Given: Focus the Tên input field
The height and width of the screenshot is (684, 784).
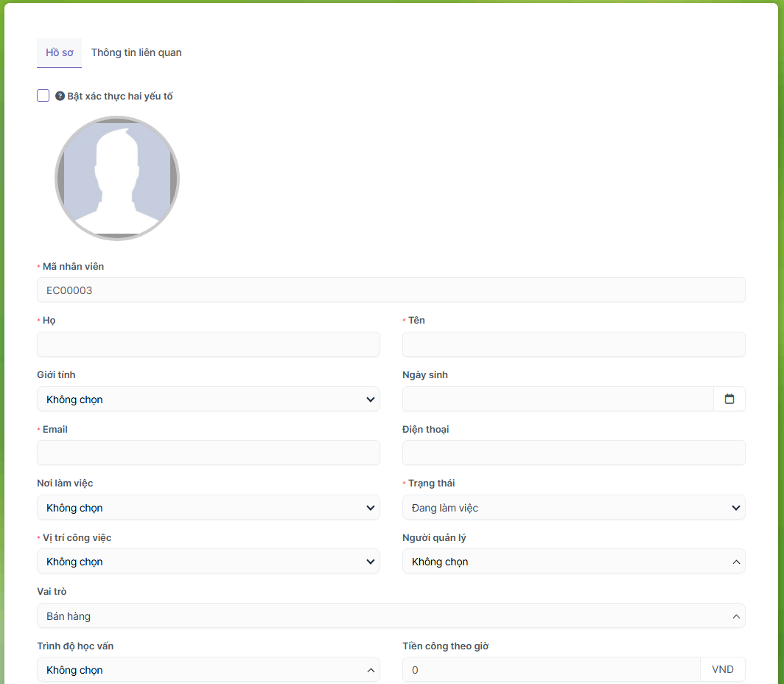Looking at the screenshot, I should pyautogui.click(x=573, y=344).
